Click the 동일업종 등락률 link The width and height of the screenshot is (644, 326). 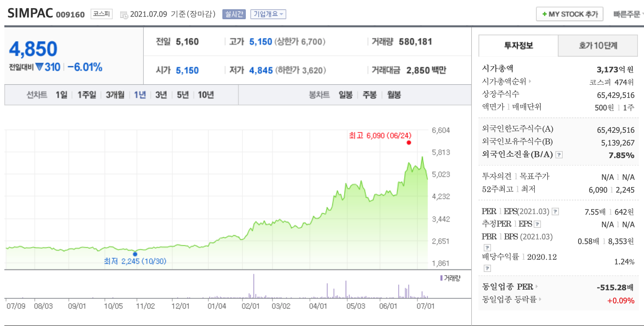pos(509,299)
